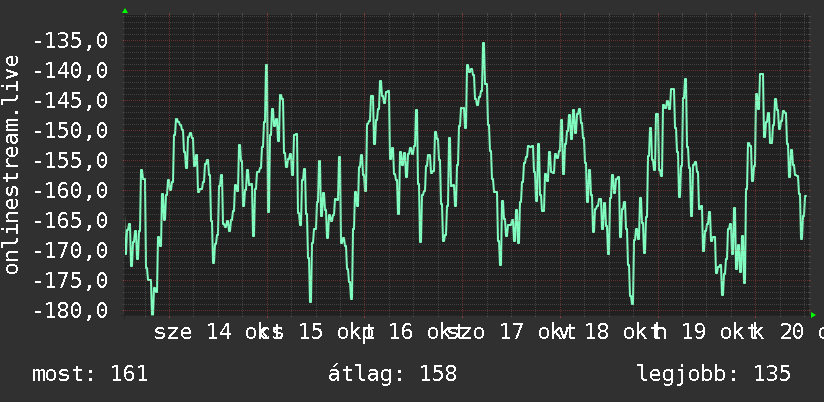Click the -155,0 y-axis label

point(70,160)
